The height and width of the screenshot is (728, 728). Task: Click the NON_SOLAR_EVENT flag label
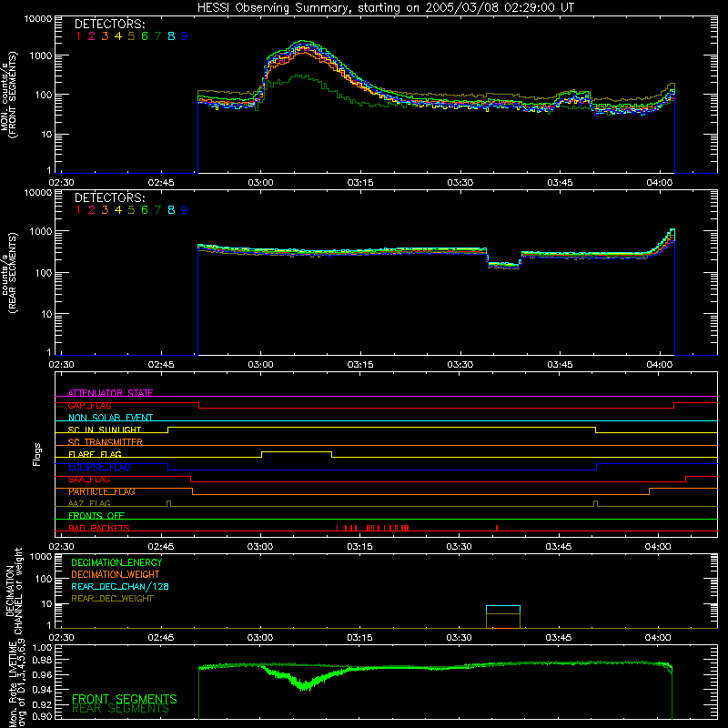pyautogui.click(x=110, y=418)
